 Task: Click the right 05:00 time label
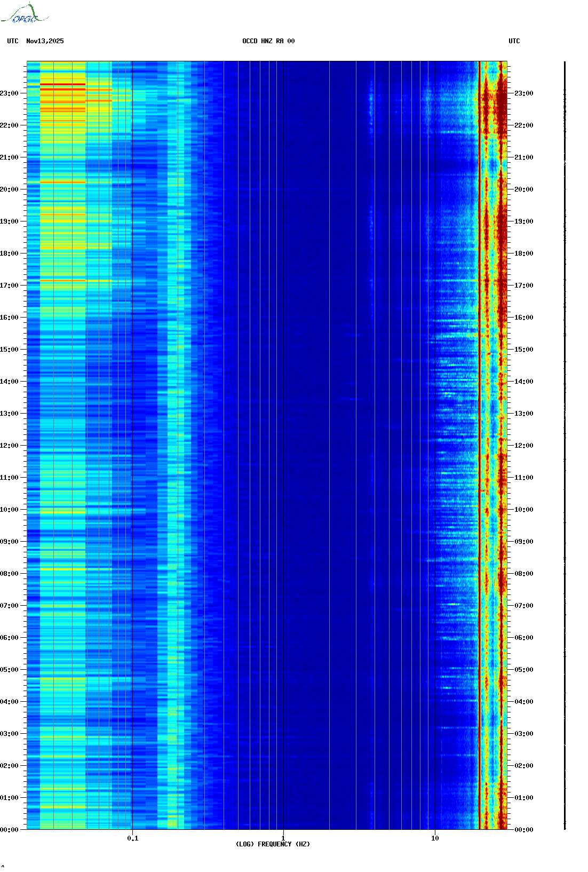[523, 670]
